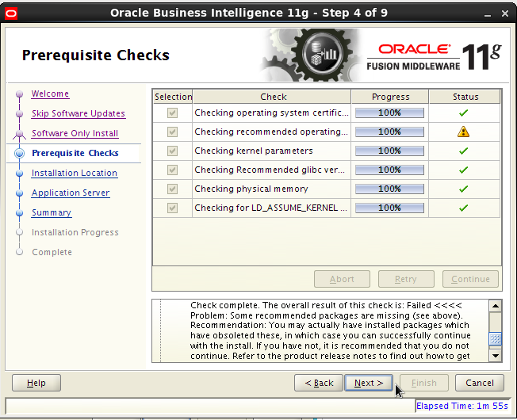517x420 pixels.
Task: Proceed with the Next button
Action: 369,383
